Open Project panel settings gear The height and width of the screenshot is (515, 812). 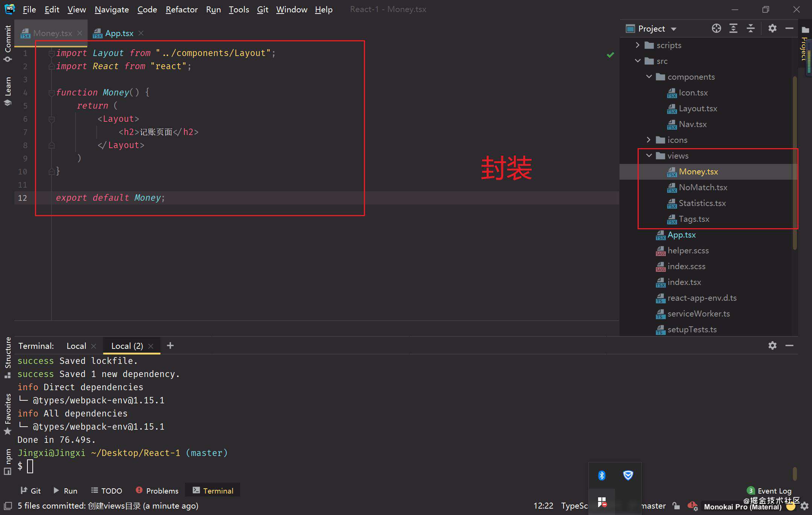pyautogui.click(x=772, y=29)
